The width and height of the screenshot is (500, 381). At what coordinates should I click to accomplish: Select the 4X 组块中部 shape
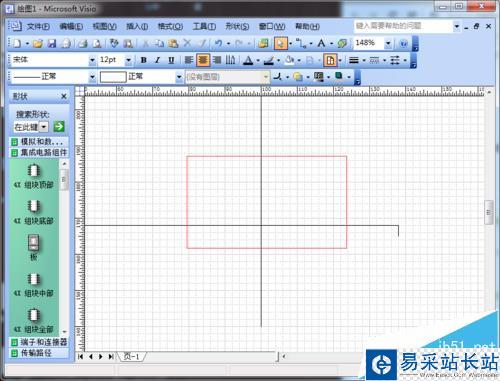(33, 285)
